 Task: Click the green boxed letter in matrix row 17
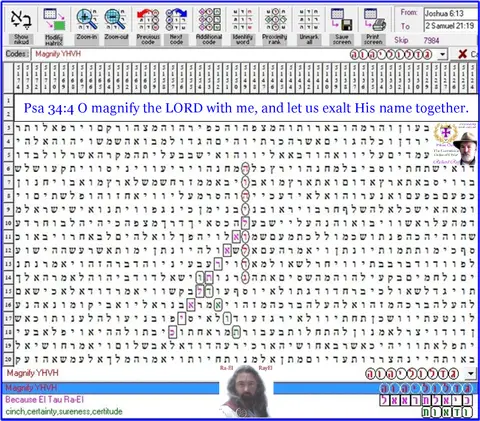pos(227,319)
